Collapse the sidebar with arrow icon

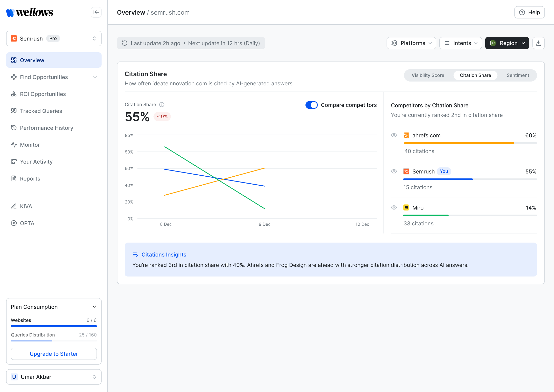tap(96, 12)
